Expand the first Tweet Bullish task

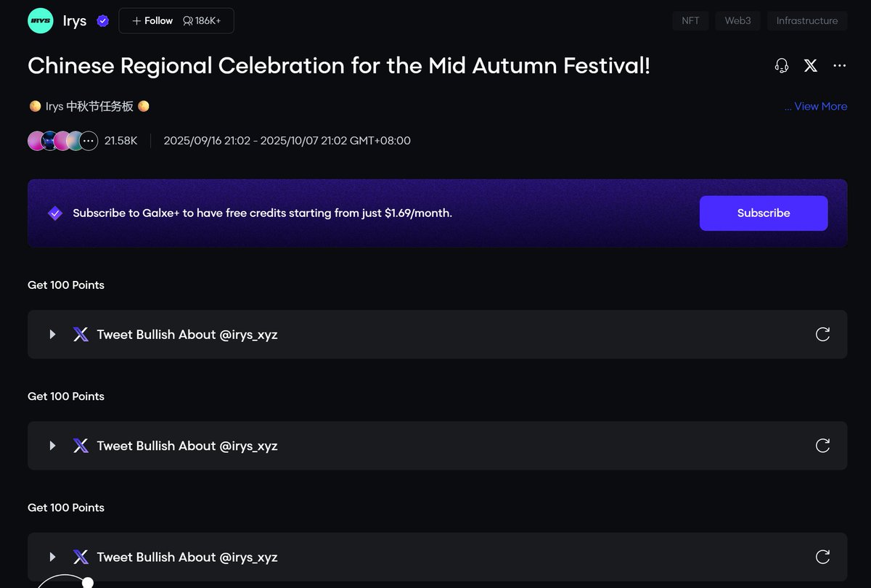pos(52,335)
